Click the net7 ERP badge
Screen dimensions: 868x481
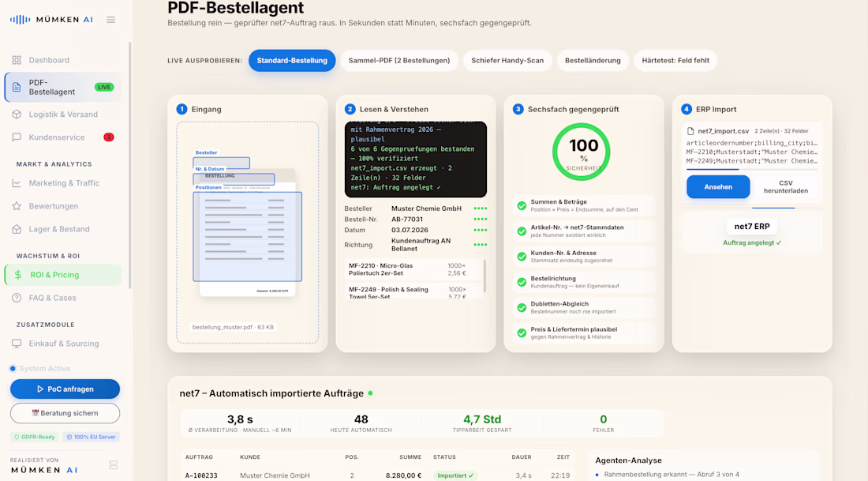click(752, 226)
